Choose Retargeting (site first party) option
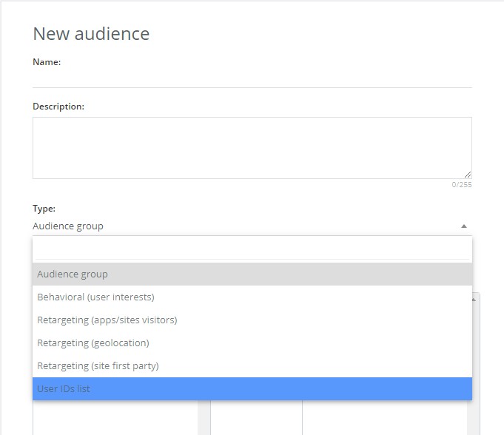The image size is (504, 435). tap(252, 366)
